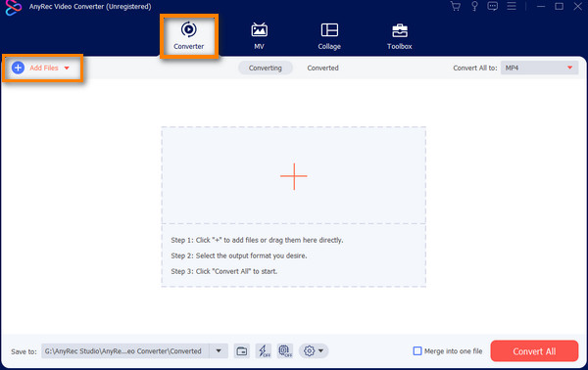Toggle the GPU chip OFF icon
This screenshot has height=370, width=588.
point(285,351)
